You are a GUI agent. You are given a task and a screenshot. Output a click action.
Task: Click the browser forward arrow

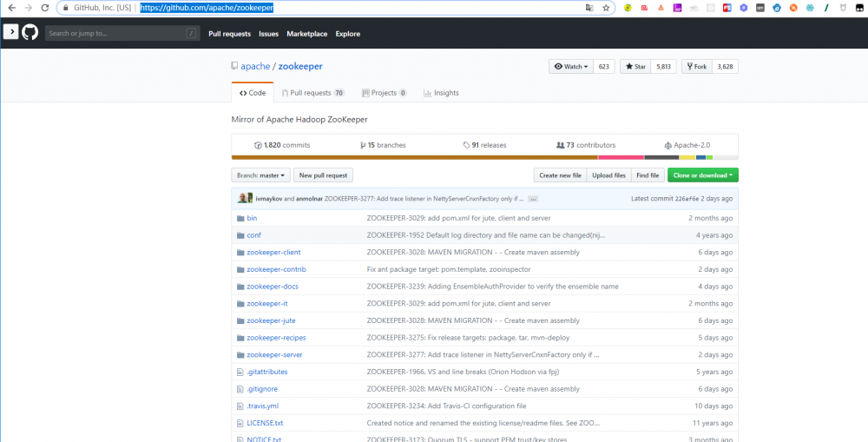pyautogui.click(x=29, y=9)
